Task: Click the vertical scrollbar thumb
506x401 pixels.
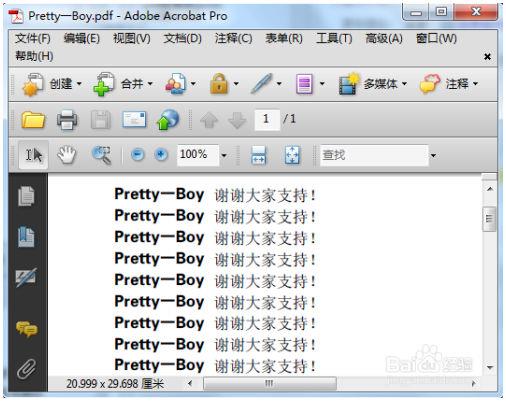Action: [489, 219]
